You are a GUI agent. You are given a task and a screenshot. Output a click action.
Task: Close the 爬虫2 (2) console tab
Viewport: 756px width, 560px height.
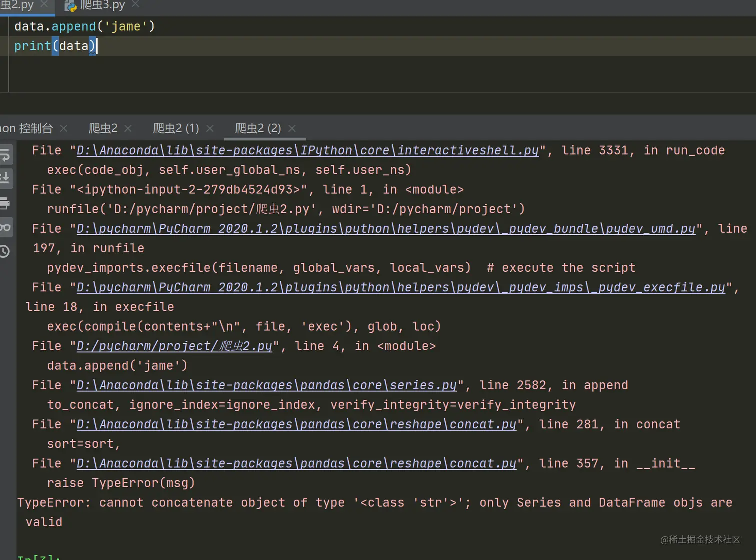coord(292,128)
